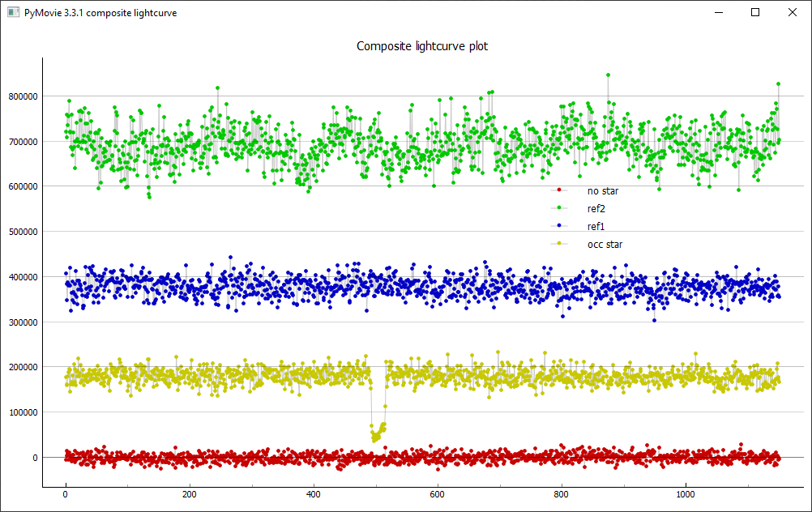Viewport: 812px width, 512px height.
Task: Click the 'Composite lightcurve plot' title
Action: [422, 46]
